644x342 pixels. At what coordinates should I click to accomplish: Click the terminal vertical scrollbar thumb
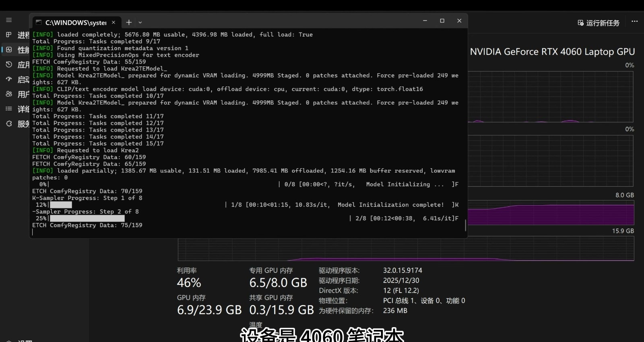465,225
